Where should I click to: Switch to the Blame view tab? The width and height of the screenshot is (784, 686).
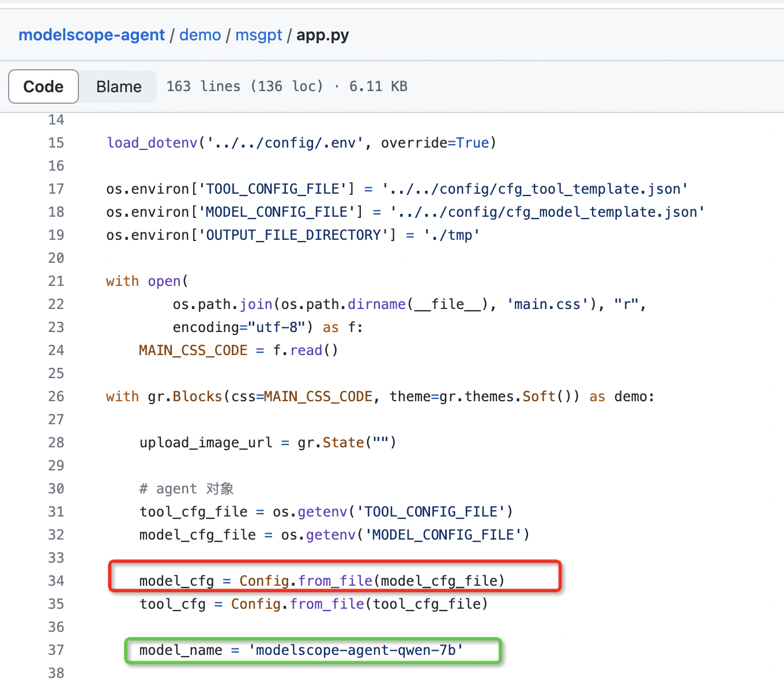tap(119, 86)
